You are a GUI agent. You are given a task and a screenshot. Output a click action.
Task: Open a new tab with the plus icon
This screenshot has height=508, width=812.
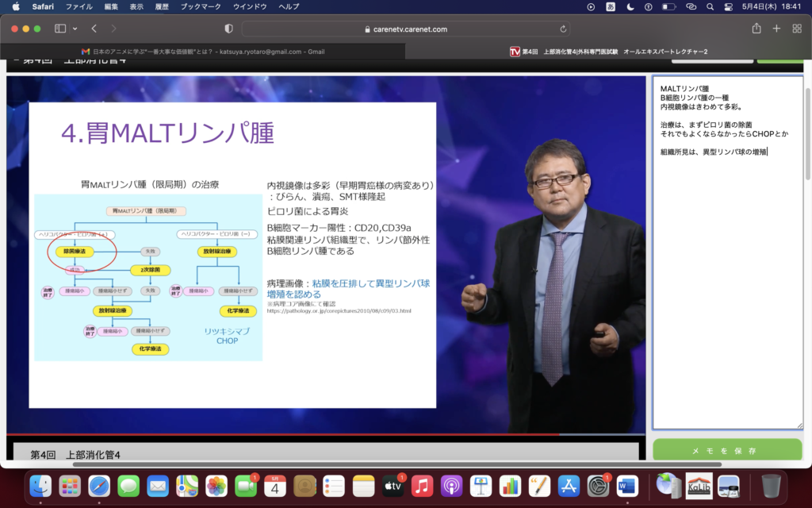point(776,29)
